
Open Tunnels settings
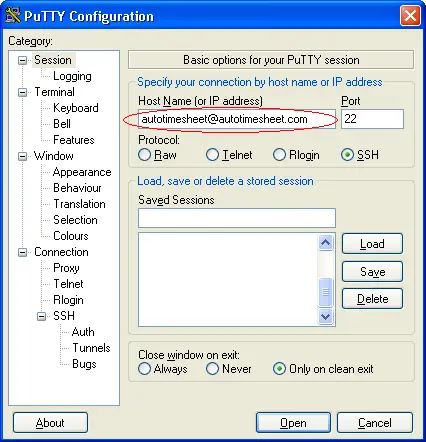pos(91,348)
